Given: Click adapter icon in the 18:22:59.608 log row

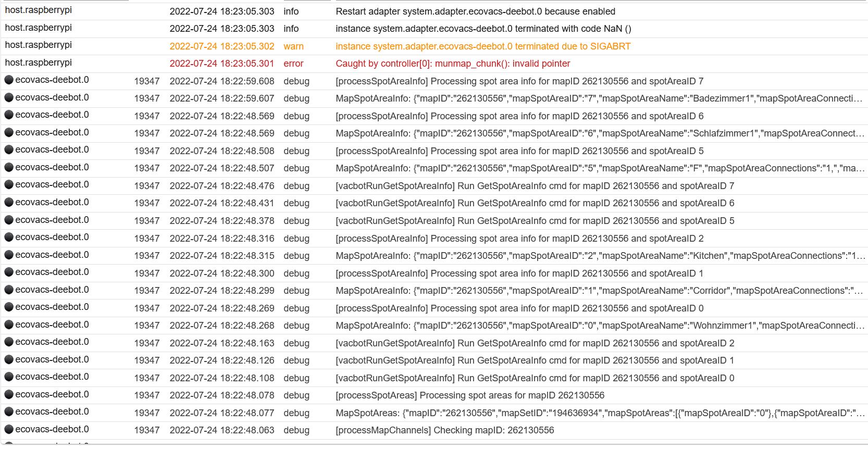Looking at the screenshot, I should (9, 80).
